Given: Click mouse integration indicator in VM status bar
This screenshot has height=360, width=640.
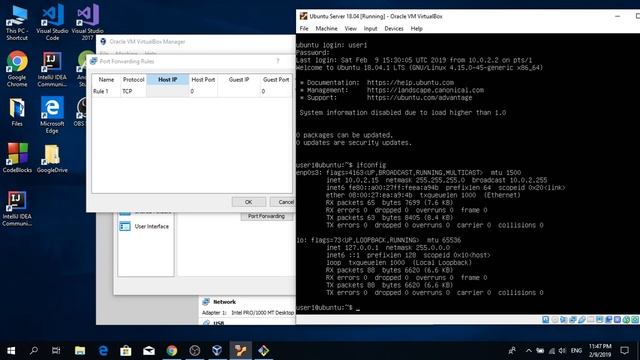Looking at the screenshot, I should pyautogui.click(x=627, y=320).
